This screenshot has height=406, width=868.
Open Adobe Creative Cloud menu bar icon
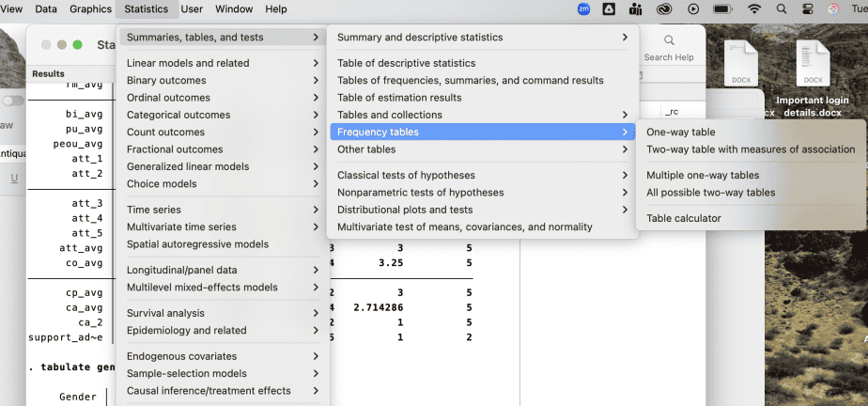pos(665,8)
